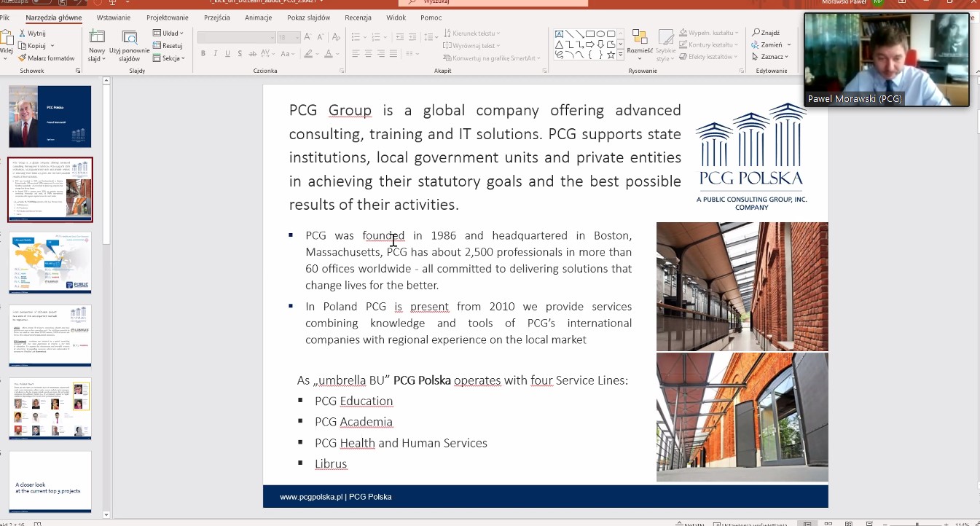Switch to Projektowanie tab
The height and width of the screenshot is (526, 980).
tap(168, 17)
